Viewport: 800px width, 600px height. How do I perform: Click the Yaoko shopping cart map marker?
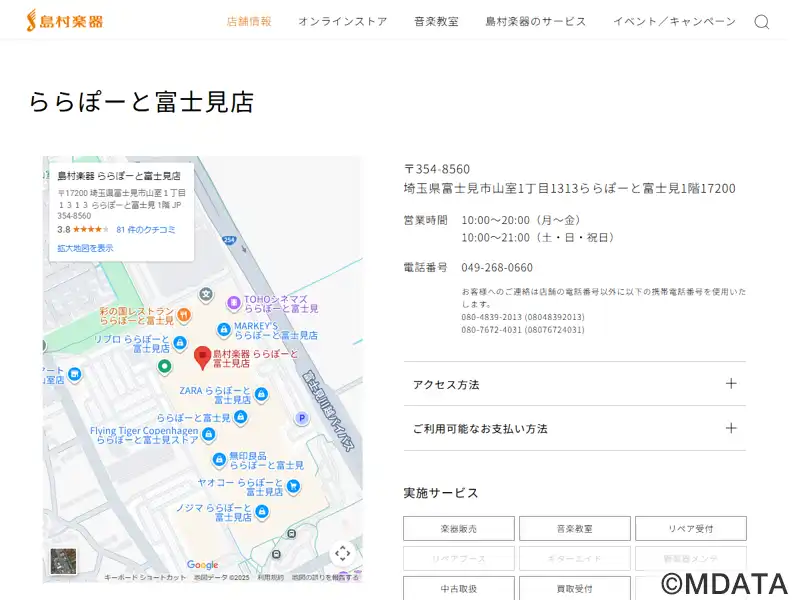[293, 487]
